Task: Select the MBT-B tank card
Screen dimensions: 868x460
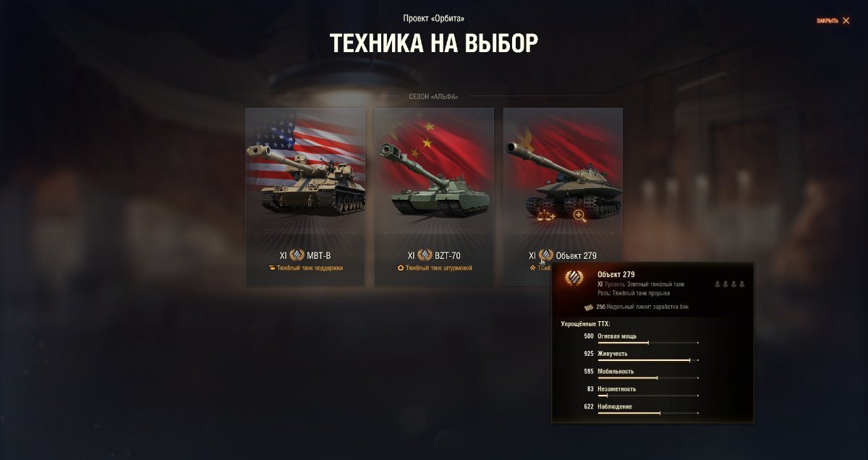Action: point(305,197)
